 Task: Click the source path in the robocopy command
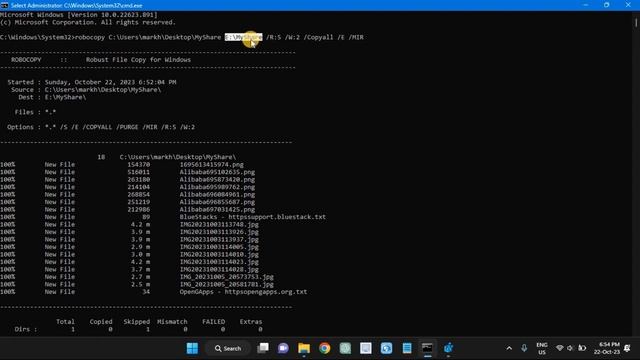(164, 37)
